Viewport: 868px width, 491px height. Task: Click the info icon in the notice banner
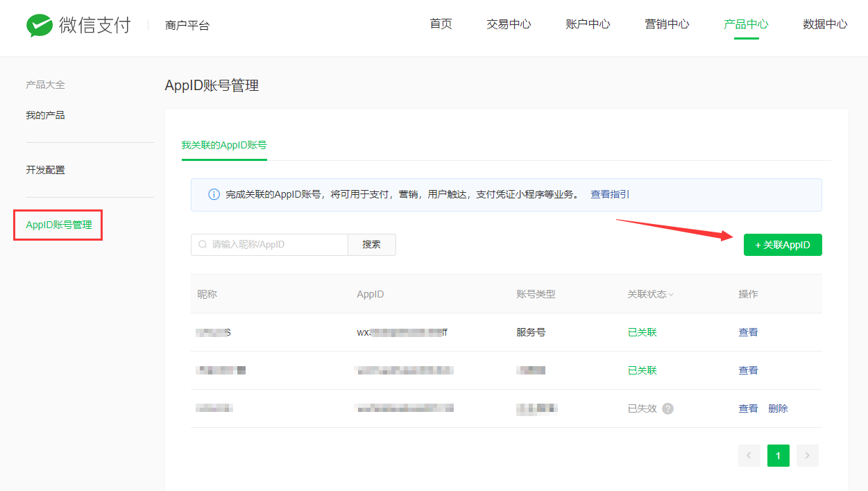[x=214, y=195]
